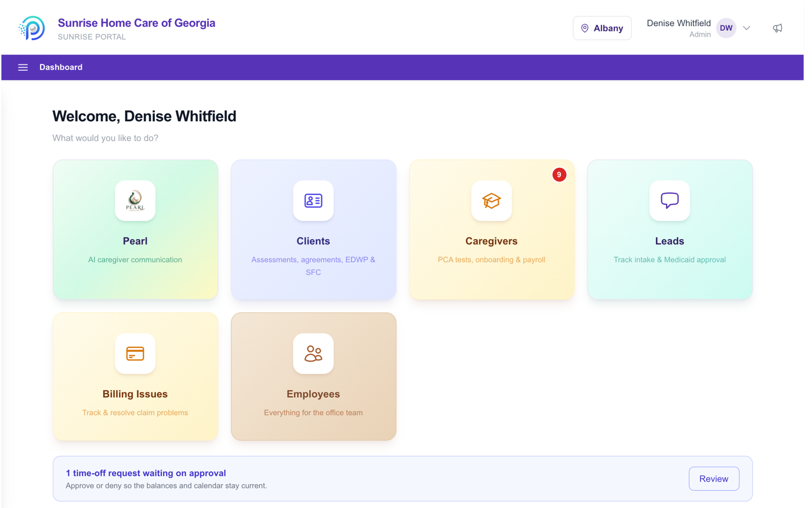Open the Pearl card title
The height and width of the screenshot is (508, 812).
pos(135,241)
